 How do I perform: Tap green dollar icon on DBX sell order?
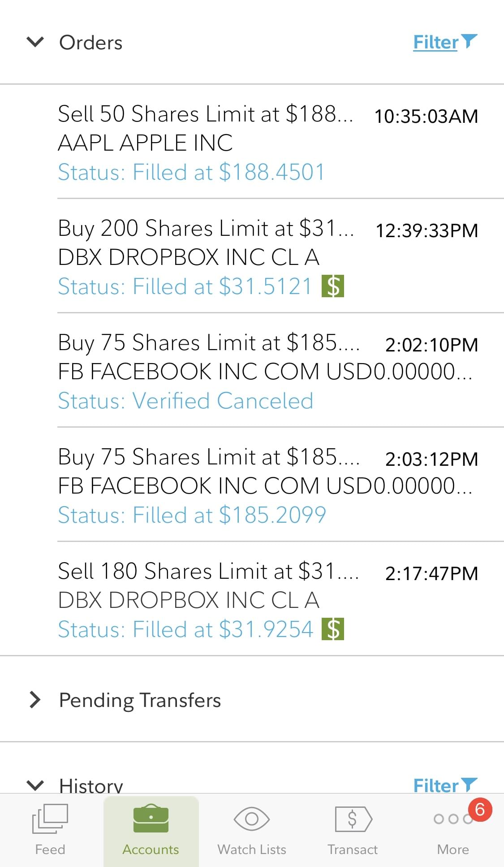click(333, 629)
